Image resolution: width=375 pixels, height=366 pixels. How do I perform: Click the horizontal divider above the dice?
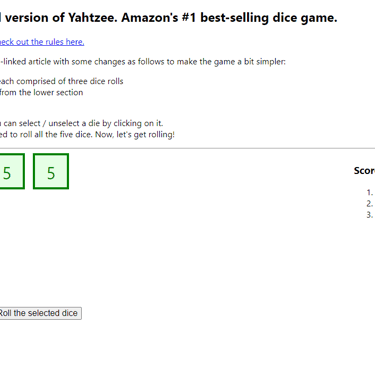click(187, 148)
